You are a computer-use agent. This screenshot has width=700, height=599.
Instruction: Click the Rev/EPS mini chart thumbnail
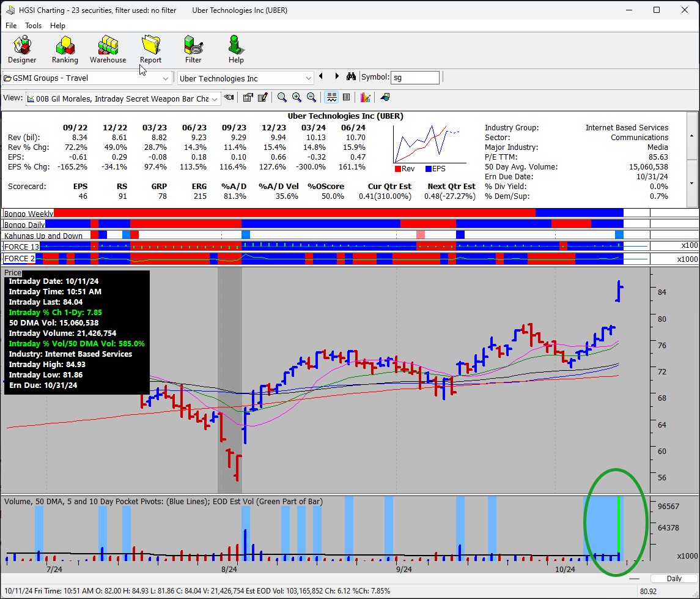pyautogui.click(x=429, y=145)
